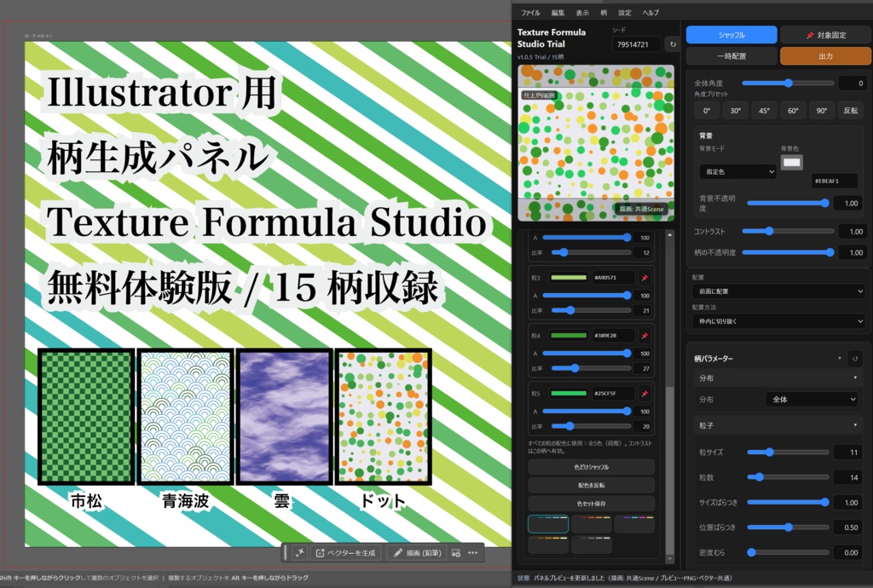Click the 対象固定 pin button
The width and height of the screenshot is (873, 588).
825,34
